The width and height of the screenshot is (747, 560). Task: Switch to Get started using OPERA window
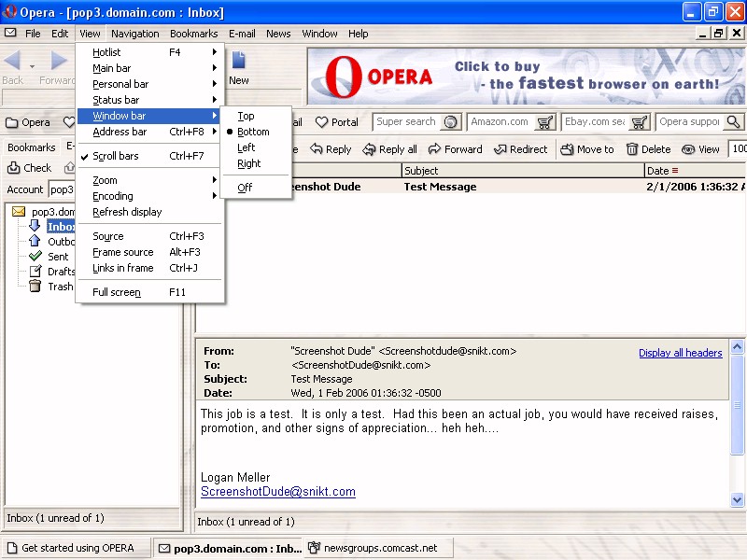pos(77,548)
